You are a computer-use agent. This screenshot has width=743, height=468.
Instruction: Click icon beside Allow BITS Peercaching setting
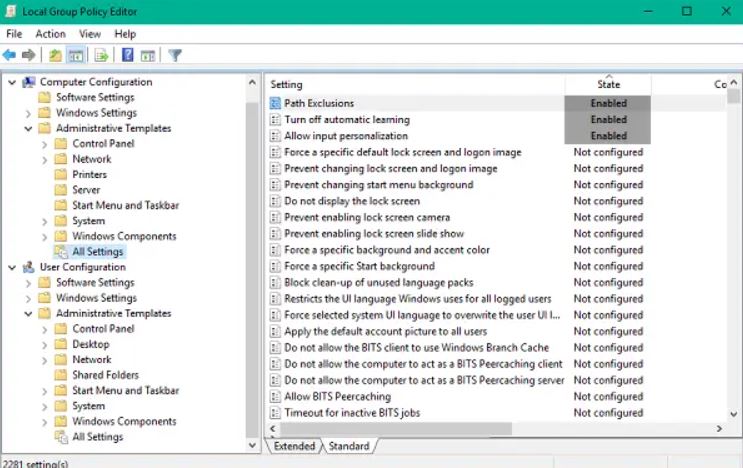275,396
